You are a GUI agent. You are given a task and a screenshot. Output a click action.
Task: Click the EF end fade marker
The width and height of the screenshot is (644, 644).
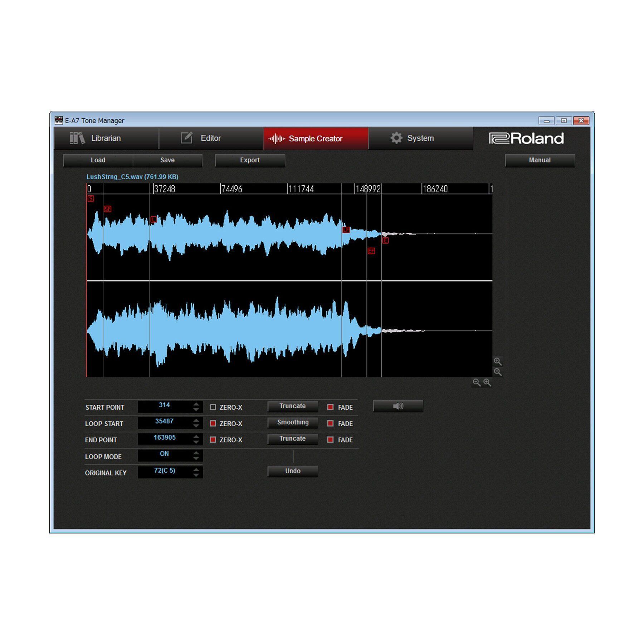point(371,251)
